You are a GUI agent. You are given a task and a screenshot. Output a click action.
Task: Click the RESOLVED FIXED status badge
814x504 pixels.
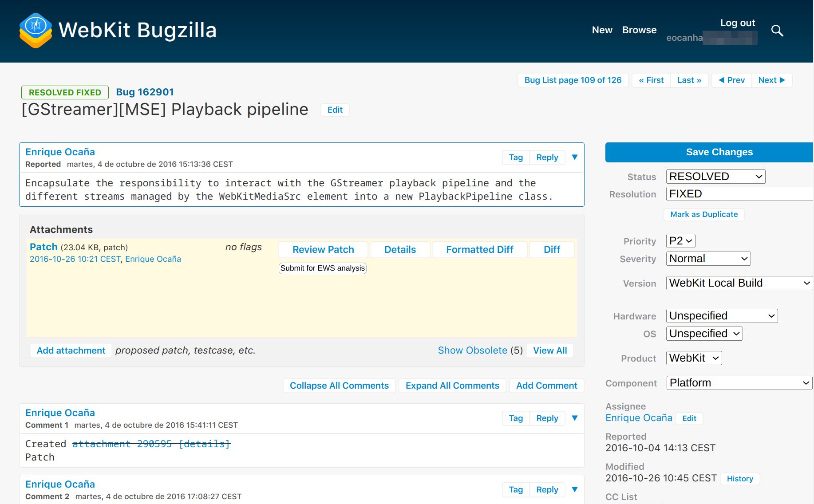[x=65, y=92]
